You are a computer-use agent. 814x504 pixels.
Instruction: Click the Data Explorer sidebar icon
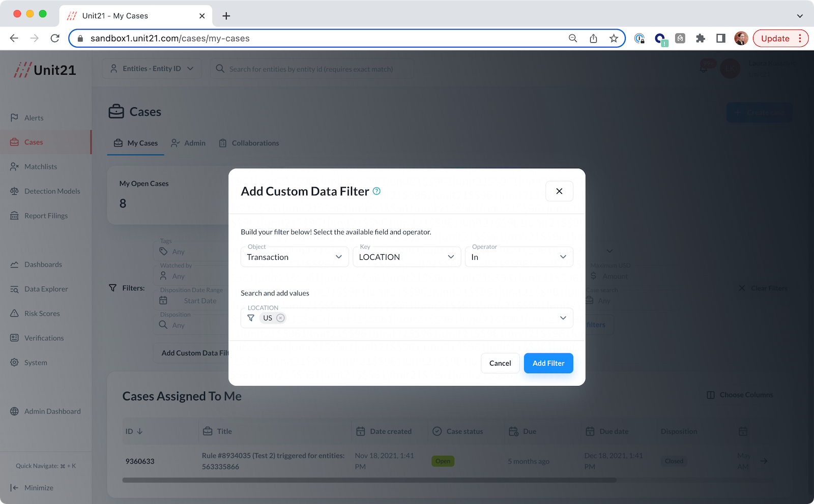[x=14, y=289]
